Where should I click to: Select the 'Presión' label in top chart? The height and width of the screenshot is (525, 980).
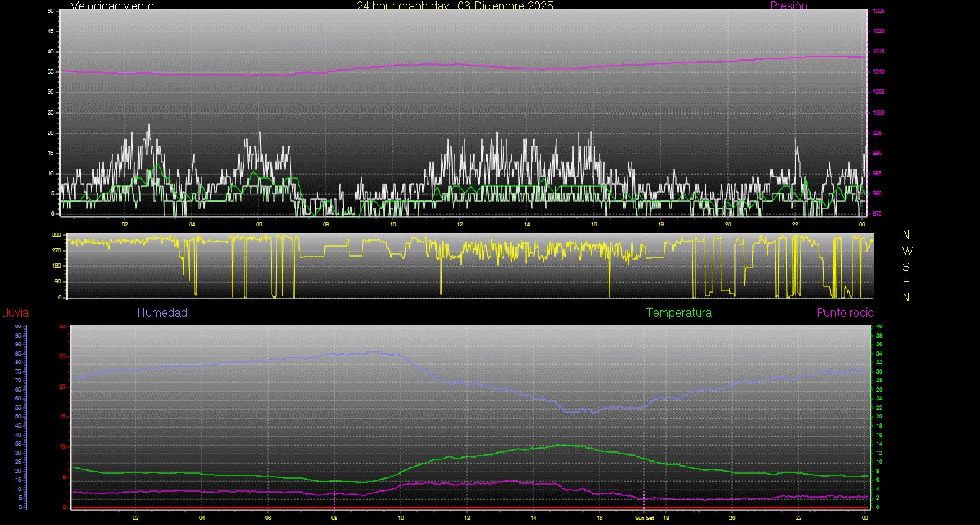pyautogui.click(x=788, y=6)
